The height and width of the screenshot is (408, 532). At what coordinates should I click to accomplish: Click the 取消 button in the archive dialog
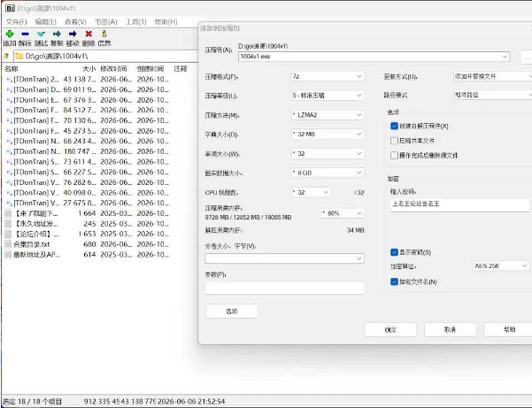click(450, 330)
